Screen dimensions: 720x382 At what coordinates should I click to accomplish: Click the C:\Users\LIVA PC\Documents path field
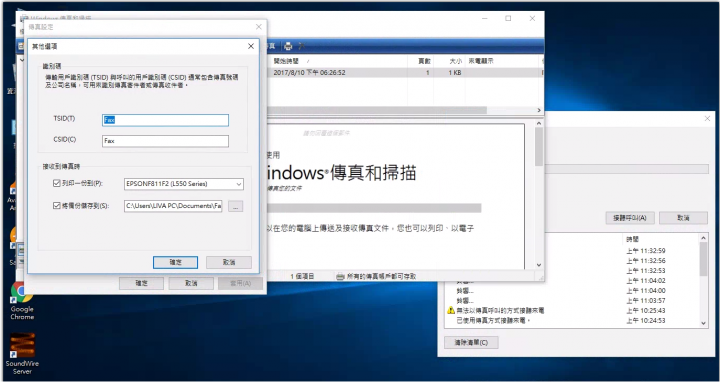coord(173,206)
